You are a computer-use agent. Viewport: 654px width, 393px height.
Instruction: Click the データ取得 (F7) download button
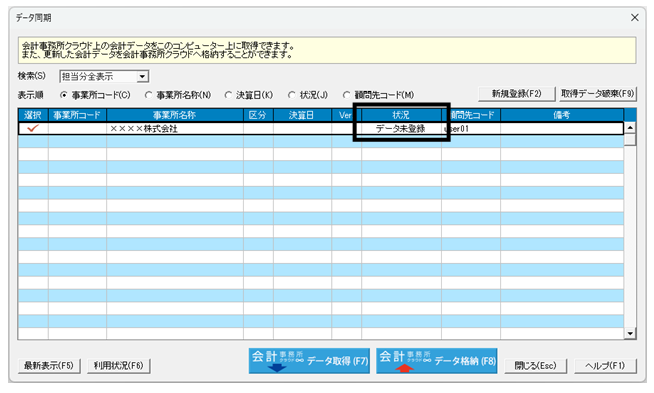(x=309, y=360)
